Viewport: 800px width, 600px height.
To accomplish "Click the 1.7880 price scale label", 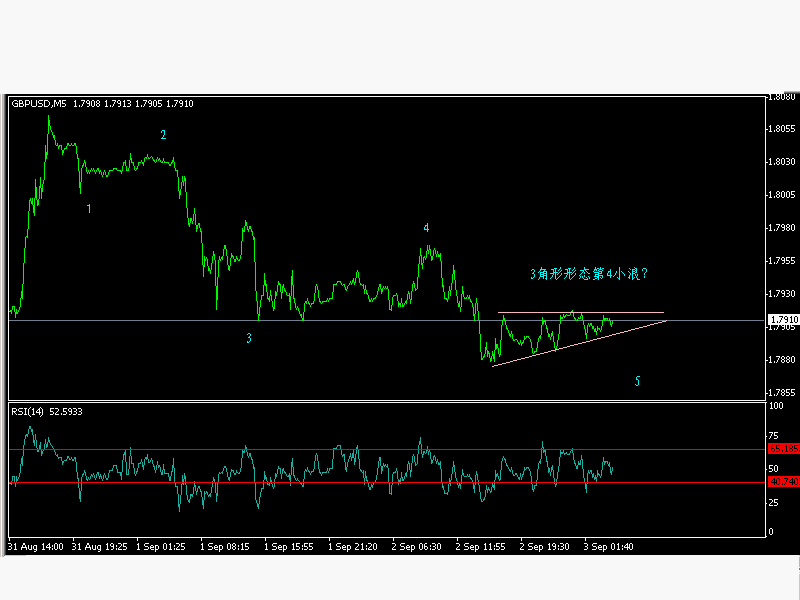I will tap(782, 360).
